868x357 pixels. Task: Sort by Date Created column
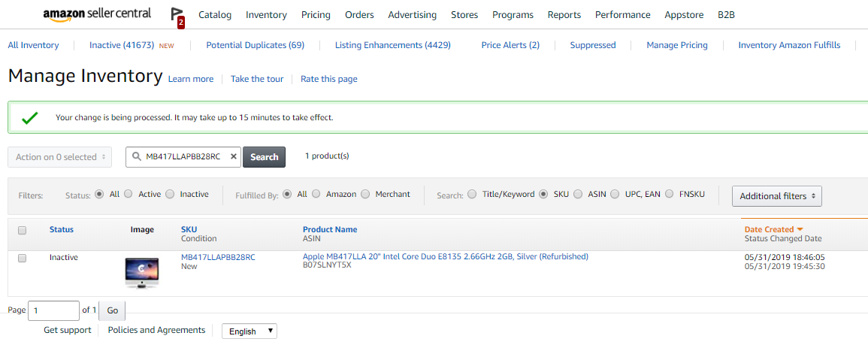pos(773,229)
